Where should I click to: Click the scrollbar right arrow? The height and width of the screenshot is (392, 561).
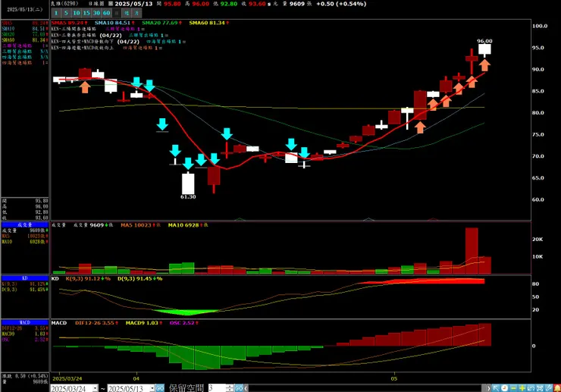coord(489,388)
